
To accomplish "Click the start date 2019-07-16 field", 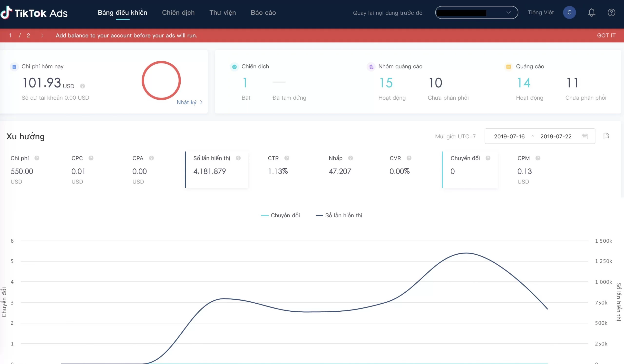I will pos(509,136).
